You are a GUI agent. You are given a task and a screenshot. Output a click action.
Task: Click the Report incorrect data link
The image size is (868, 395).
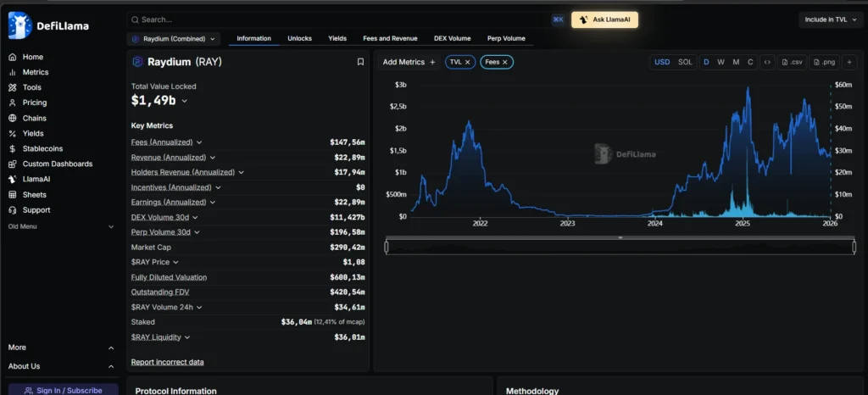click(x=167, y=362)
